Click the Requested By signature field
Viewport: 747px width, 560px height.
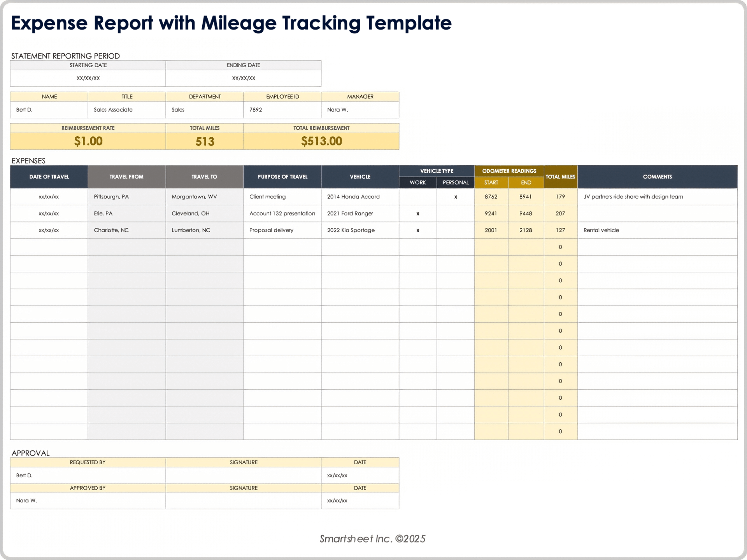(x=243, y=475)
